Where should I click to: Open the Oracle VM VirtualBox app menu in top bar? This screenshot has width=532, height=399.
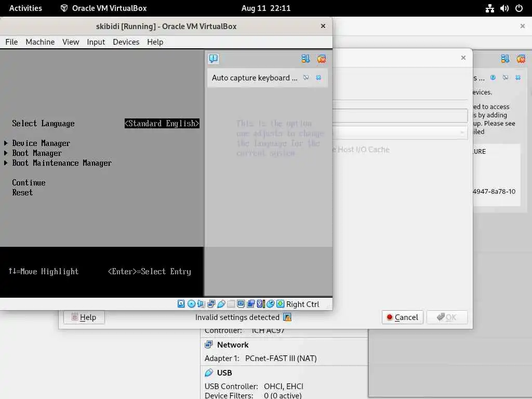[103, 8]
